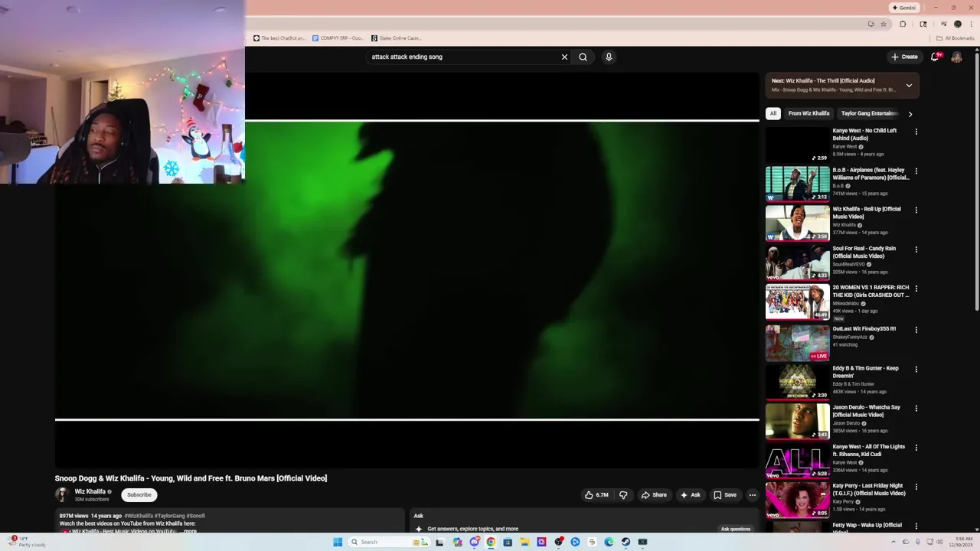Click the YouTube search magnifier button
Image resolution: width=980 pixels, height=551 pixels.
tap(583, 57)
